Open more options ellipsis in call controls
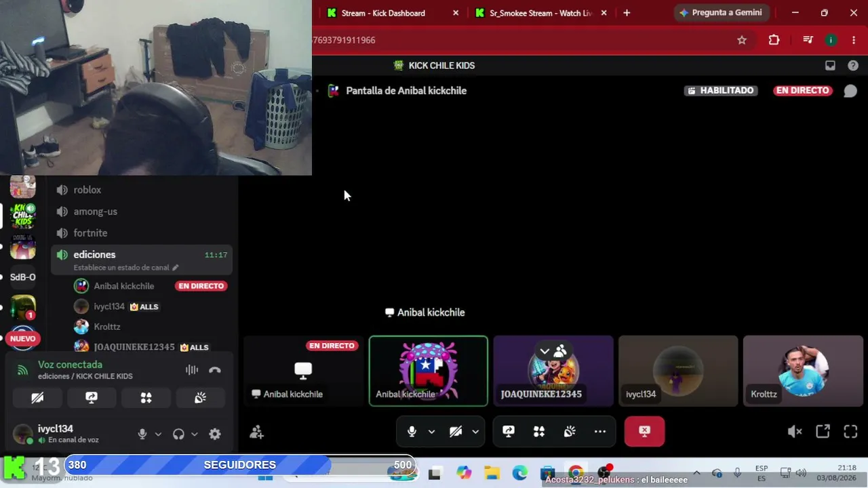This screenshot has width=868, height=488. click(600, 432)
